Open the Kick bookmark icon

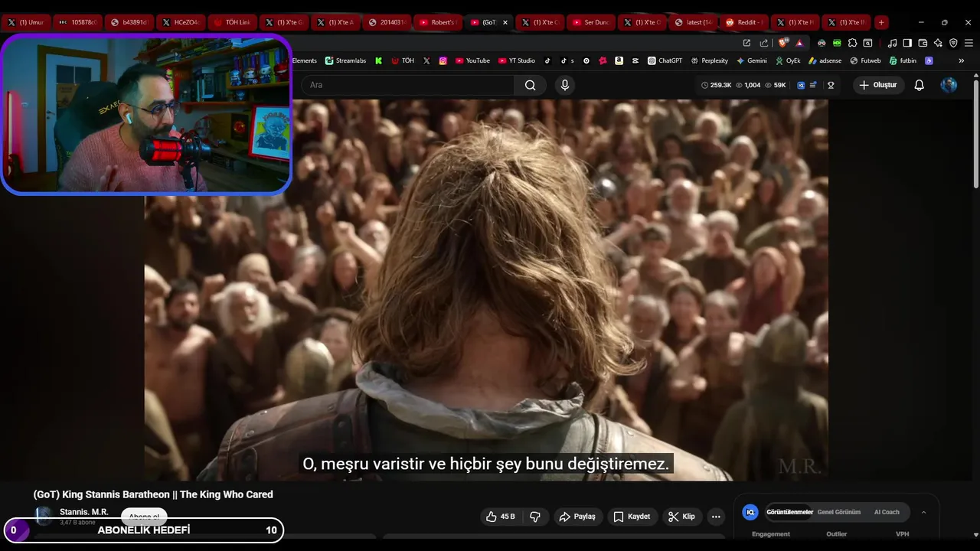pos(378,60)
